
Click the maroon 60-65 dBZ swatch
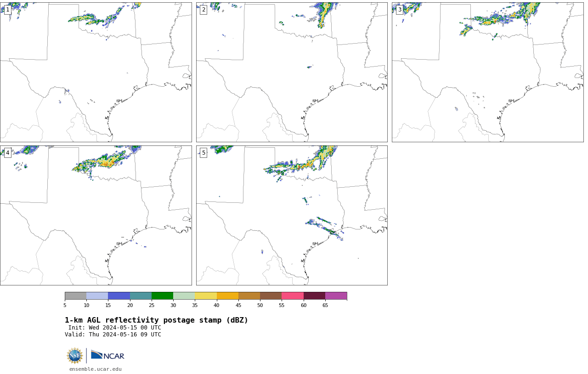click(x=314, y=296)
